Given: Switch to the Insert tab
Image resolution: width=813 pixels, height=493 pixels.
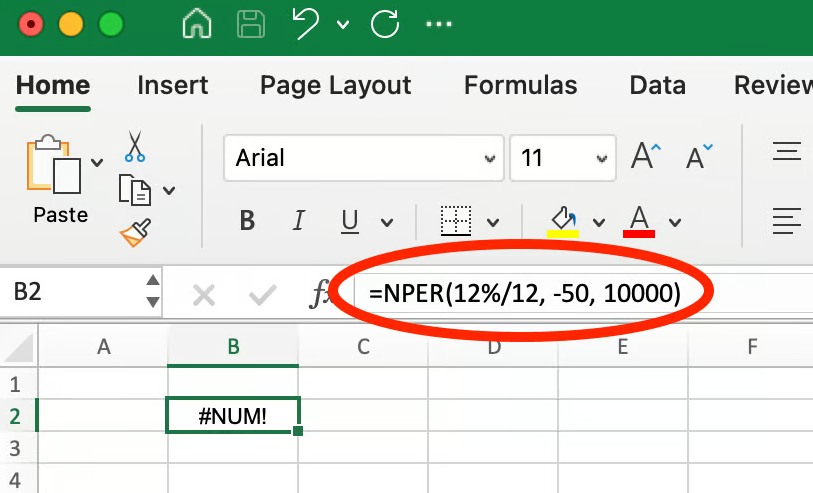Looking at the screenshot, I should point(171,86).
